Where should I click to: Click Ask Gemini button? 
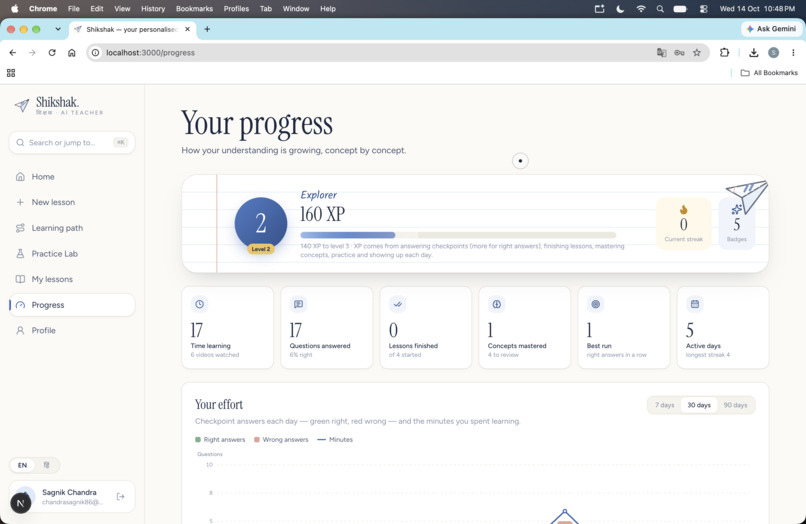(772, 29)
